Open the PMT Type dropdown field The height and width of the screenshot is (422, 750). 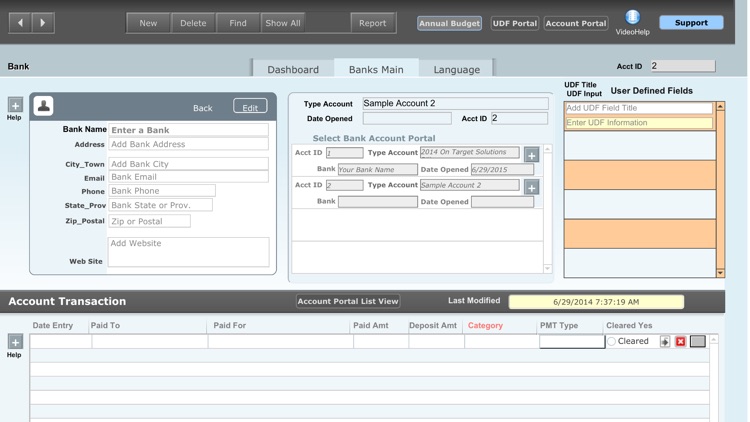pos(572,342)
